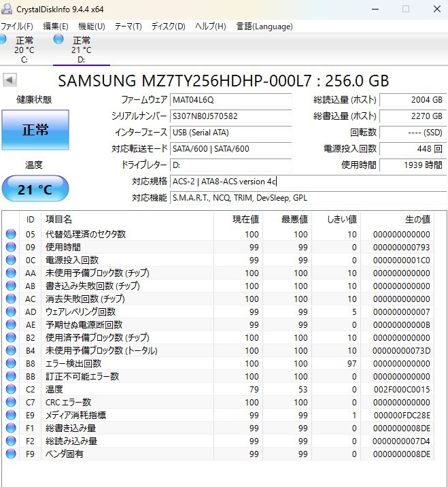
Task: Click raw value 0000000073D in B4 row
Action: 401,351
